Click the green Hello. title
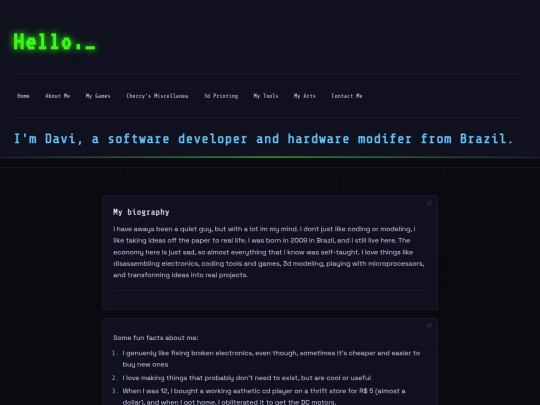Screen dimensions: 540x405 [54, 42]
